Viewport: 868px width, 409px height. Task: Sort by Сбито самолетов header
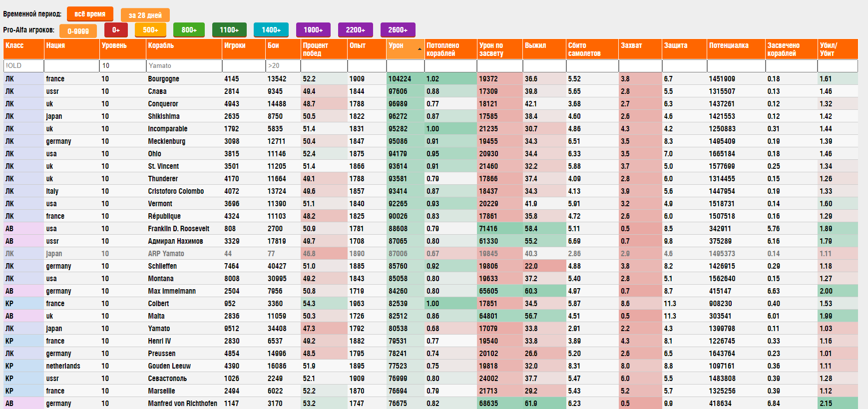592,49
